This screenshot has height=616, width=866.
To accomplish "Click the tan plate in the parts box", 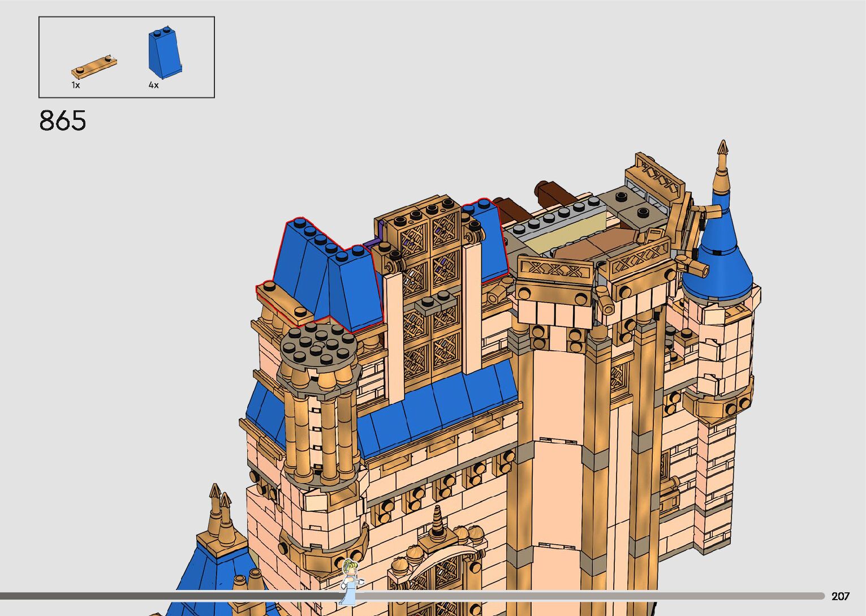I will click(x=94, y=66).
